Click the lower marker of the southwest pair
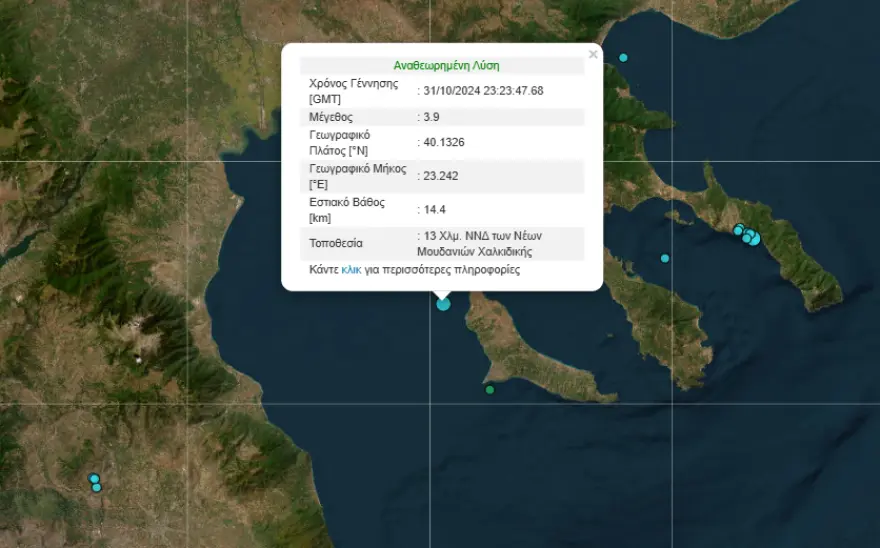Image resolution: width=880 pixels, height=548 pixels. click(x=96, y=487)
